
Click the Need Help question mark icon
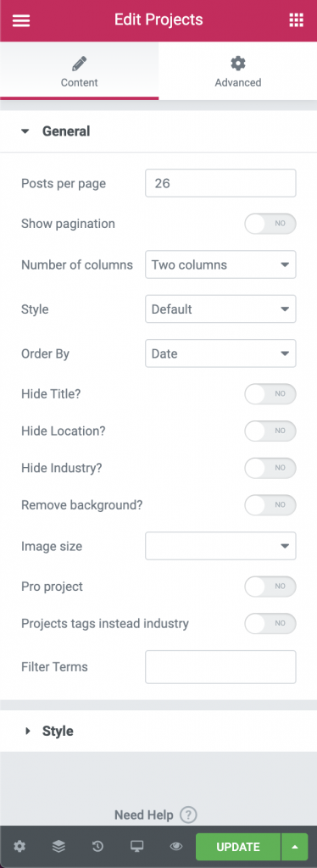coord(189,815)
